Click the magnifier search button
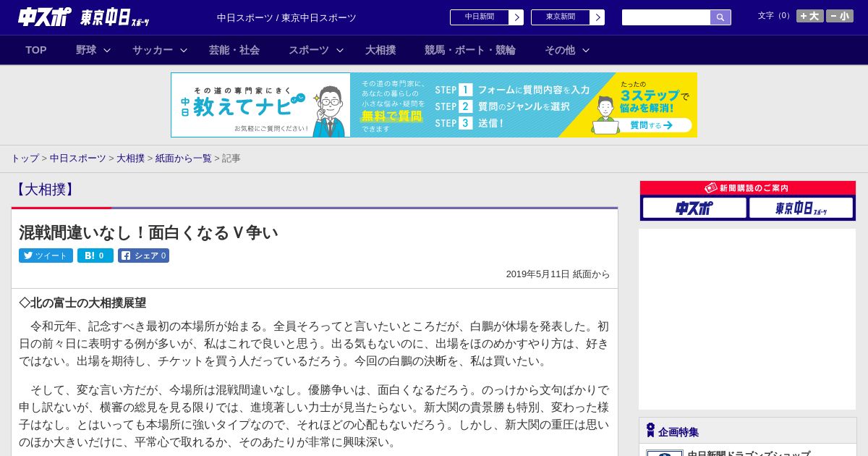 tap(720, 17)
